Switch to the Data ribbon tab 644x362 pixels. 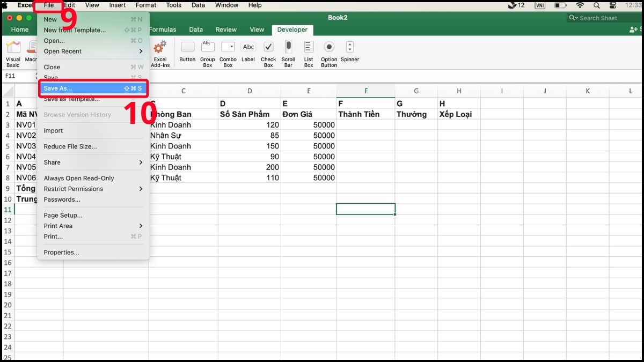click(196, 30)
